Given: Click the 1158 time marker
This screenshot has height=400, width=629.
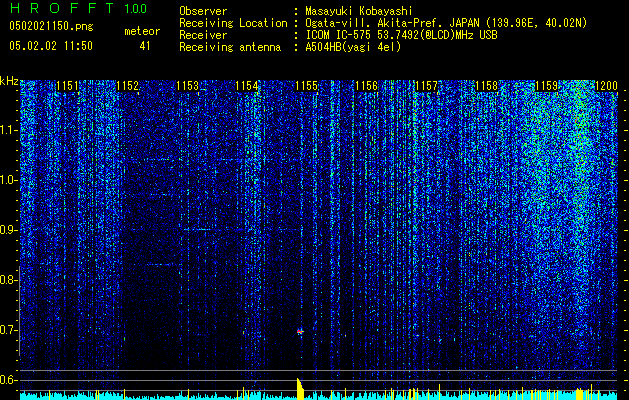Looking at the screenshot, I should pyautogui.click(x=487, y=86).
